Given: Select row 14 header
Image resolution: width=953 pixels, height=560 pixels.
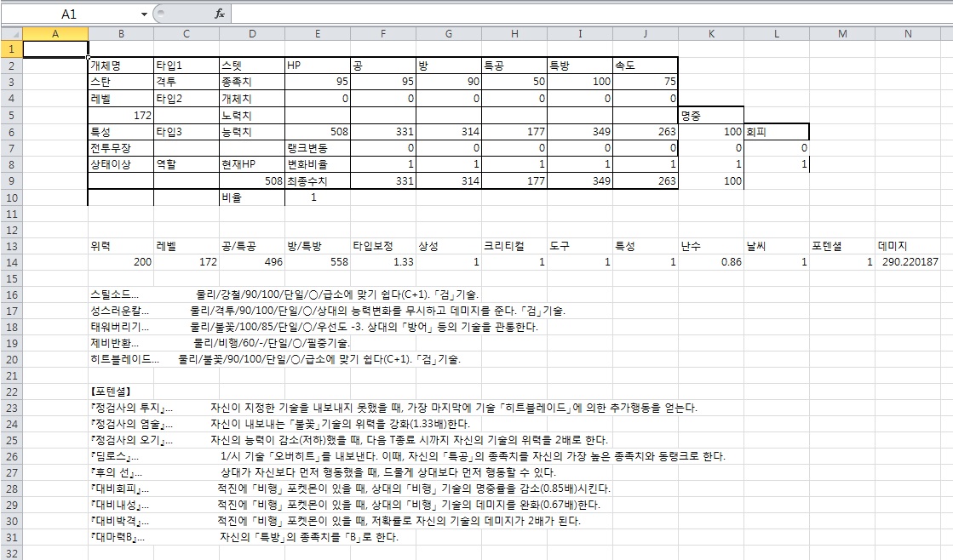Looking at the screenshot, I should click(11, 262).
